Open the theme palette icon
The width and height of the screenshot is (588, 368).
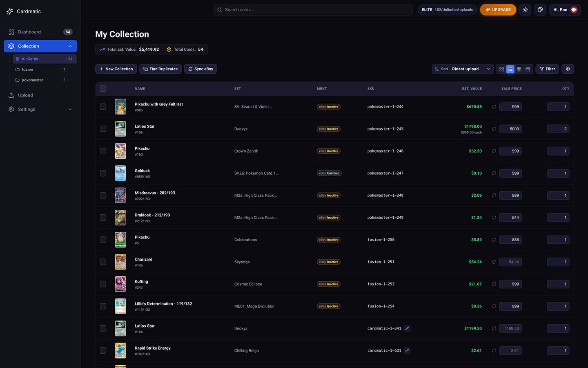pyautogui.click(x=540, y=10)
